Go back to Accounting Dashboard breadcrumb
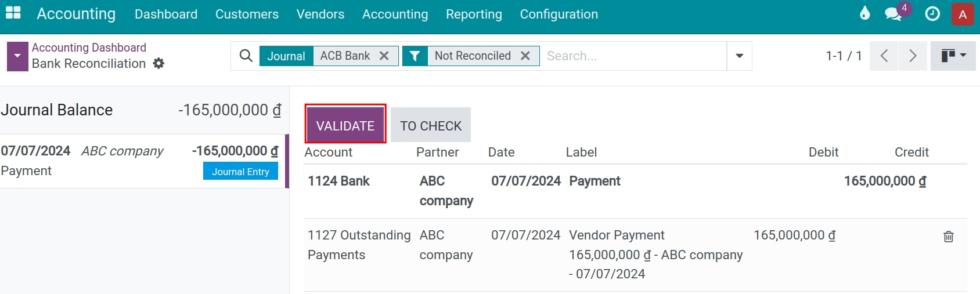 (x=89, y=48)
